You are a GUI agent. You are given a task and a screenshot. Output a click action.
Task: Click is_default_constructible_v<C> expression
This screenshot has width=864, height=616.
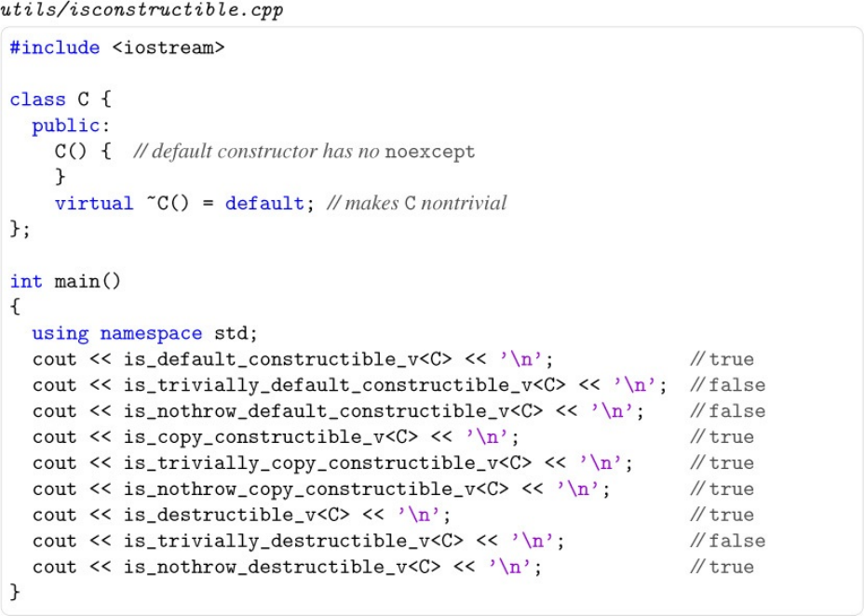tap(288, 359)
